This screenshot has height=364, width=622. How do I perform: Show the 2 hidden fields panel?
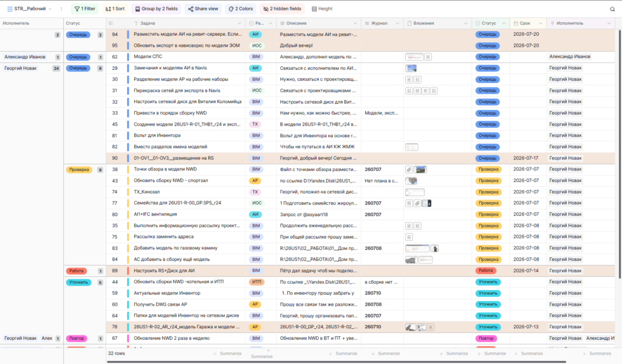pos(282,8)
